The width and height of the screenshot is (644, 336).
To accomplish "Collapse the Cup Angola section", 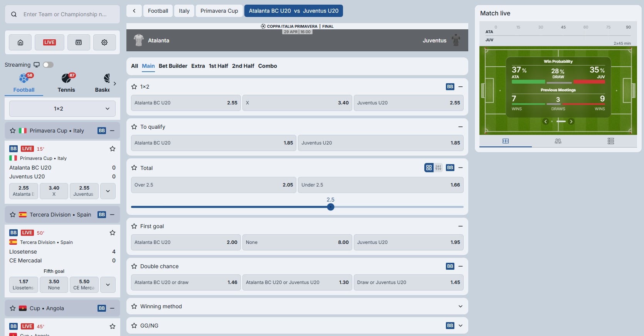I will coord(112,308).
